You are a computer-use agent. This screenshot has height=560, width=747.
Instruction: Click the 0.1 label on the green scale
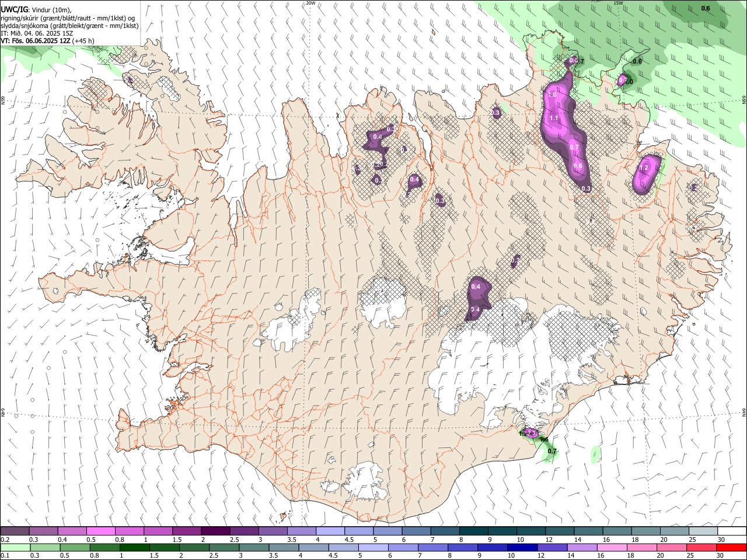(5, 555)
